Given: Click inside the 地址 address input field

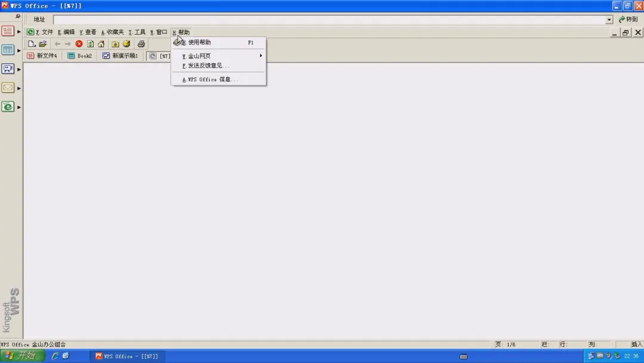Looking at the screenshot, I should click(x=330, y=19).
